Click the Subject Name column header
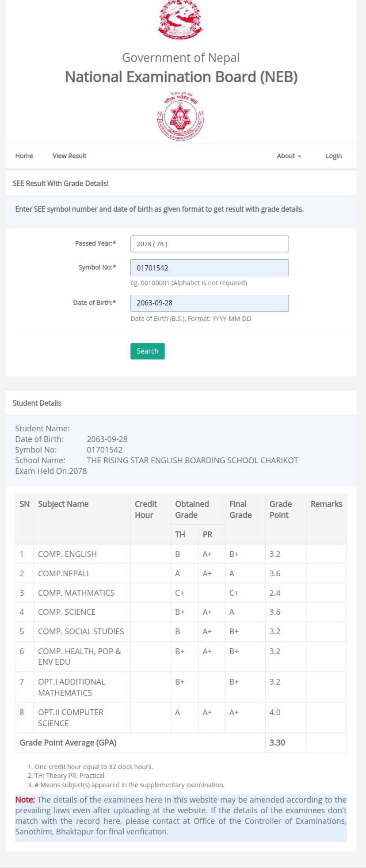 point(63,504)
